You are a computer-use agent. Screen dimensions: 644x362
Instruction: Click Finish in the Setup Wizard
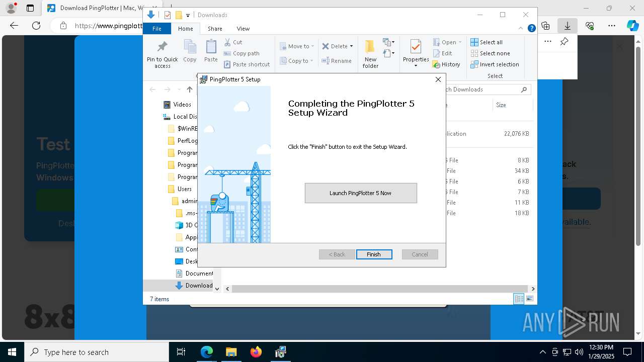[374, 254]
